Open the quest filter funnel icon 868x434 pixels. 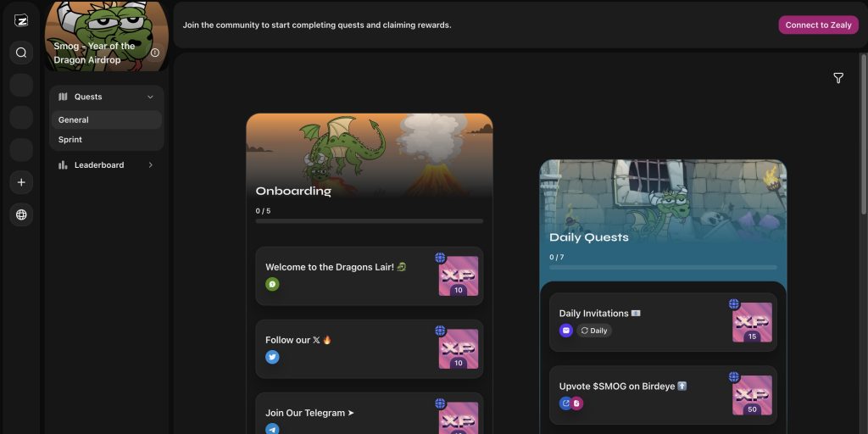point(838,78)
